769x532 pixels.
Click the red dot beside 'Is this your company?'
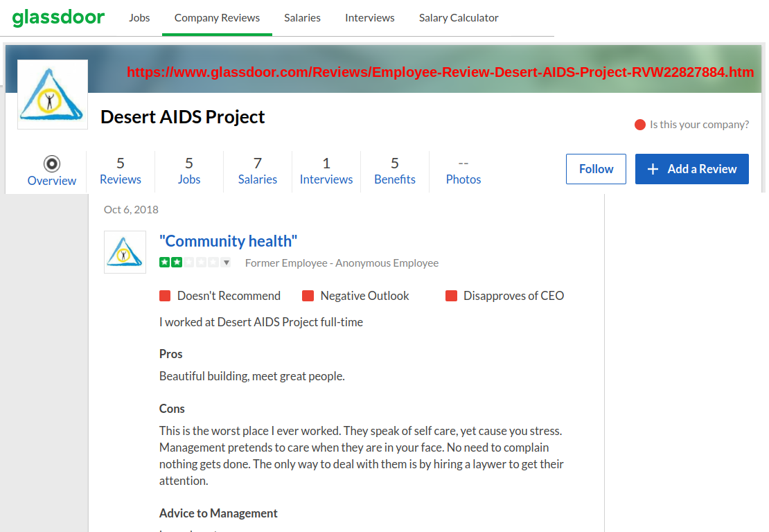click(639, 125)
